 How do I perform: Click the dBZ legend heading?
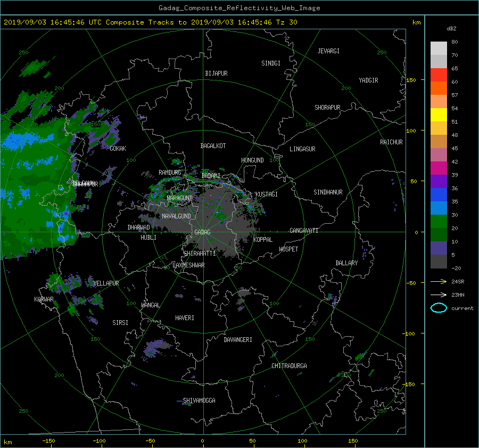click(451, 29)
